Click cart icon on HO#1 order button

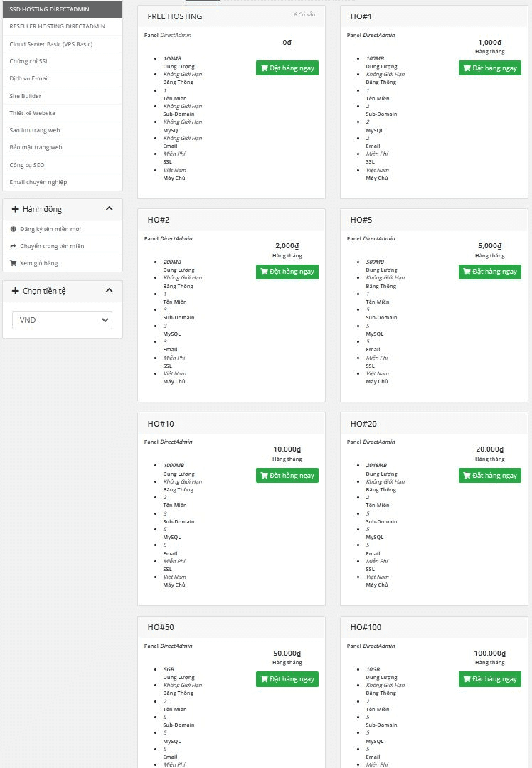pos(467,68)
